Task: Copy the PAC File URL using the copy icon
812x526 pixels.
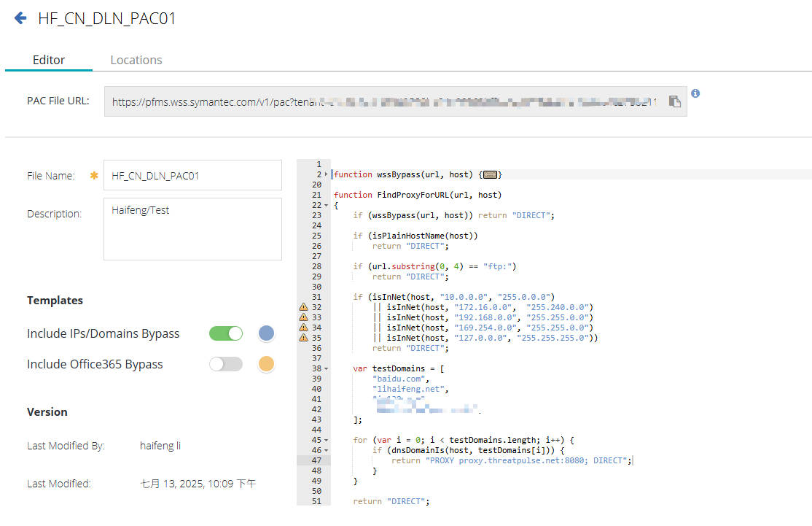Action: pyautogui.click(x=673, y=101)
